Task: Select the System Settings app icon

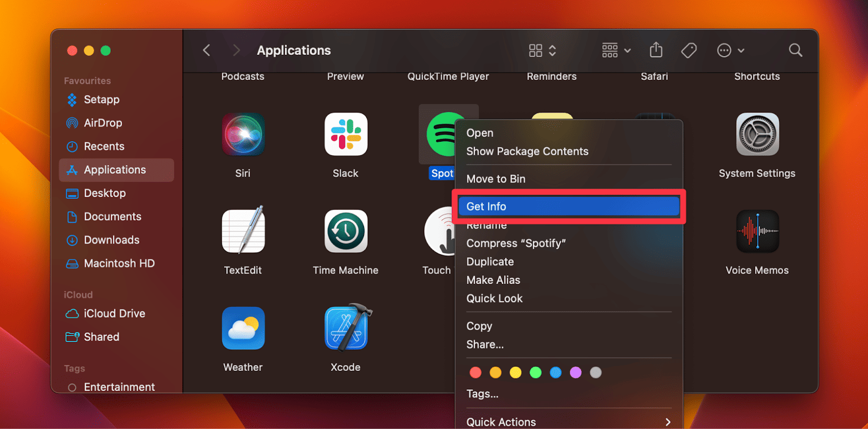Action: [x=757, y=134]
